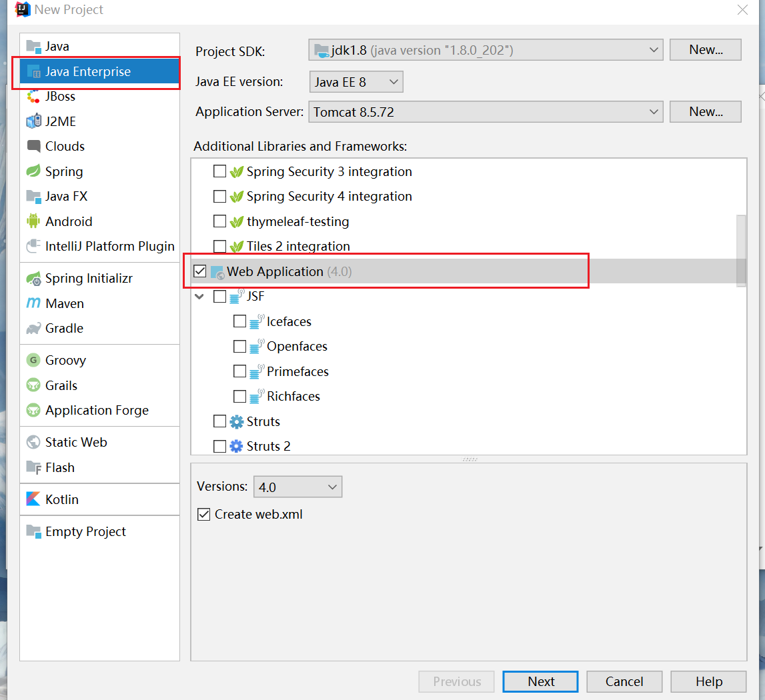
Task: Open the Application Server dropdown
Action: (x=486, y=112)
